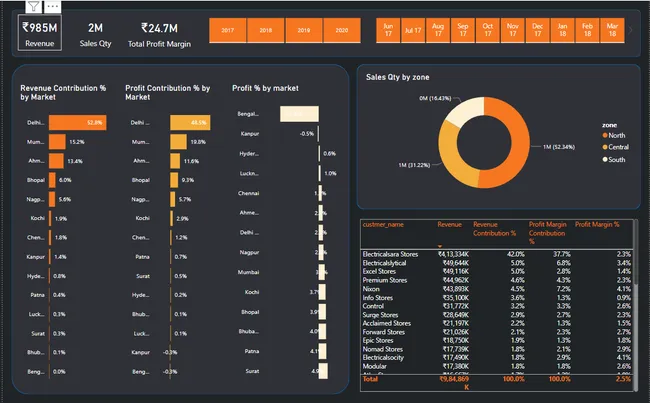Image resolution: width=650 pixels, height=403 pixels.
Task: Filter by year 2018
Action: [266, 30]
